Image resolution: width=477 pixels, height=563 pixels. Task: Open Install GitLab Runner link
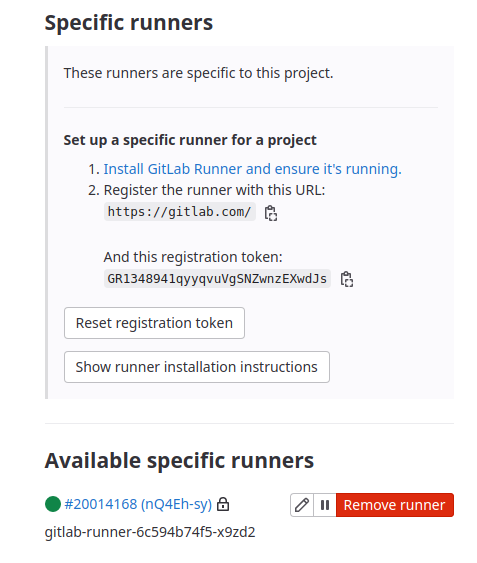253,169
